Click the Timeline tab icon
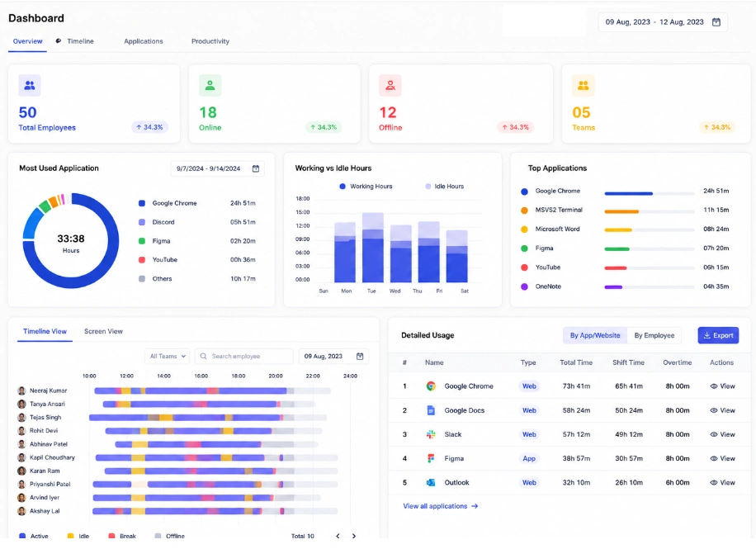The height and width of the screenshot is (549, 756). point(59,41)
